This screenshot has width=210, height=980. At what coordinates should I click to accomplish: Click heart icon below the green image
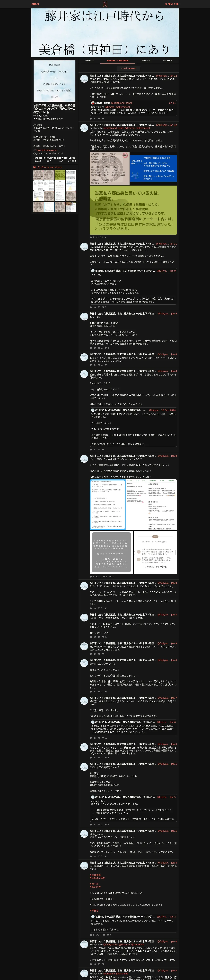105,237
